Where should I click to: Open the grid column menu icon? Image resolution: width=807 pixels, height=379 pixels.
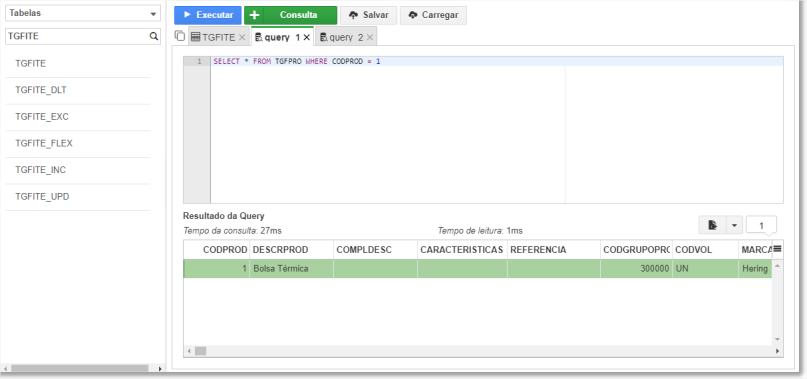pos(777,249)
